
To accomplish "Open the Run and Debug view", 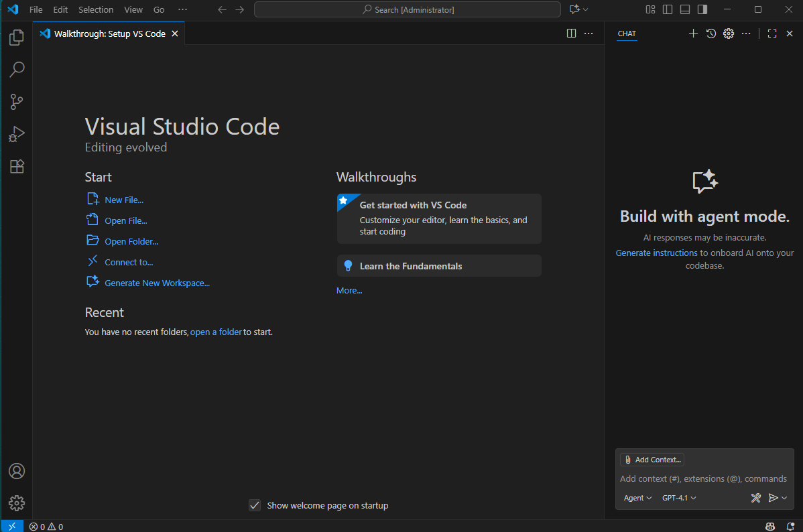I will coord(17,134).
